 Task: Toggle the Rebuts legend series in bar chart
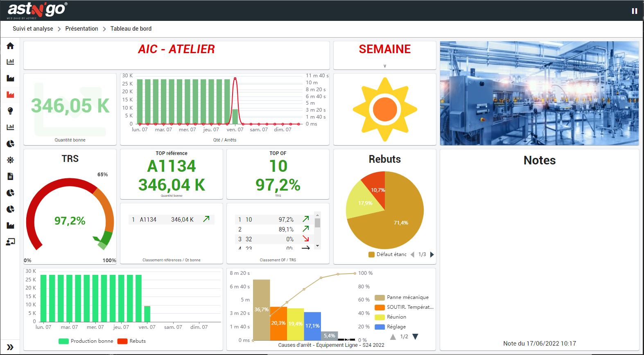coord(132,341)
